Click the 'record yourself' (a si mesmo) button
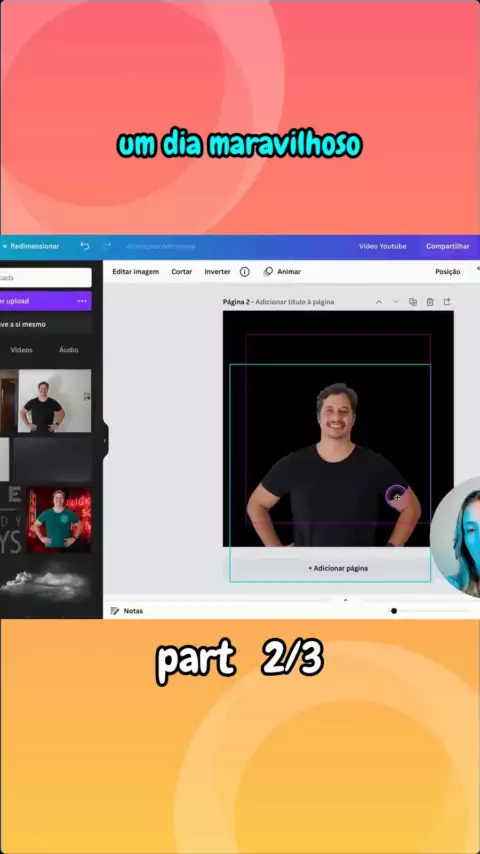Viewport: 480px width, 854px height. coord(46,324)
